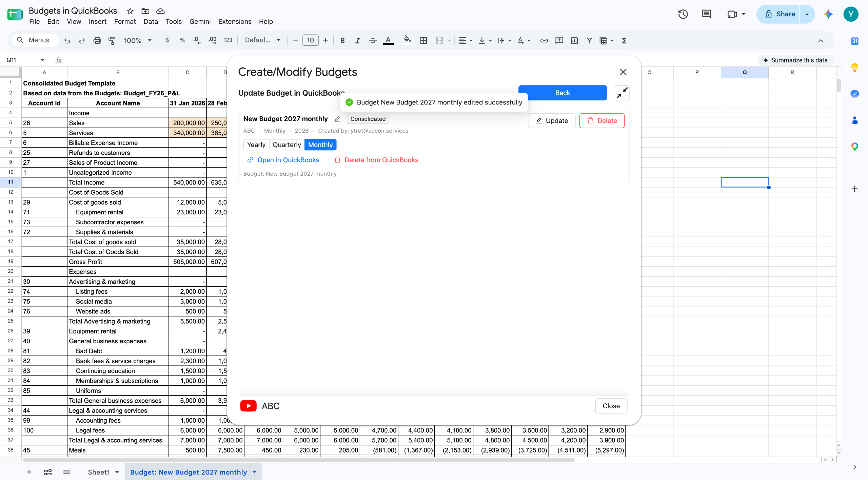Click the add new sheet plus
The image size is (868, 480).
29,472
